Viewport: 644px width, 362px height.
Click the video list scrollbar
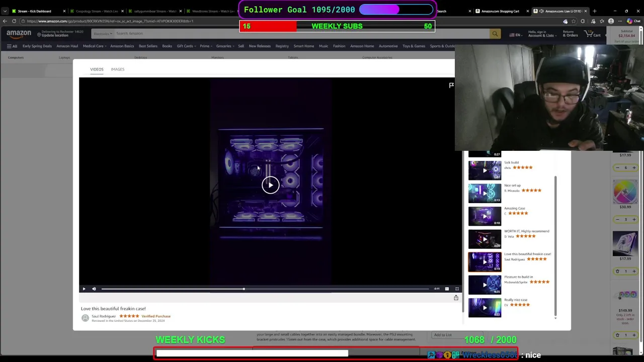click(555, 246)
